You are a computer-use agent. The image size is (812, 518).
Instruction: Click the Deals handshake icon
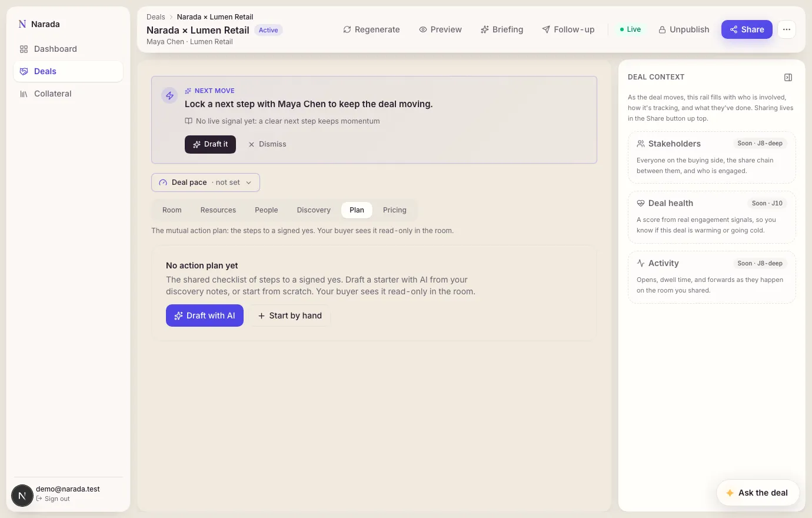(24, 71)
